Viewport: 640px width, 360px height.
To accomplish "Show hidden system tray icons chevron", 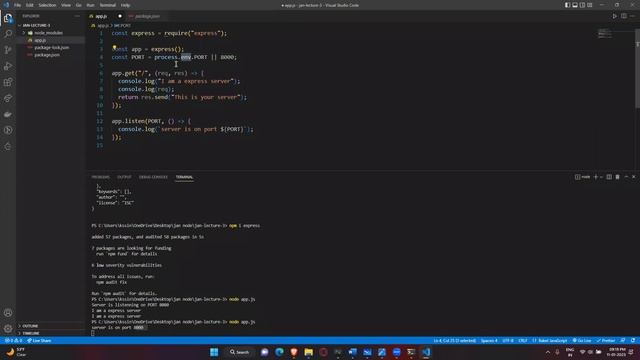I will pos(548,352).
